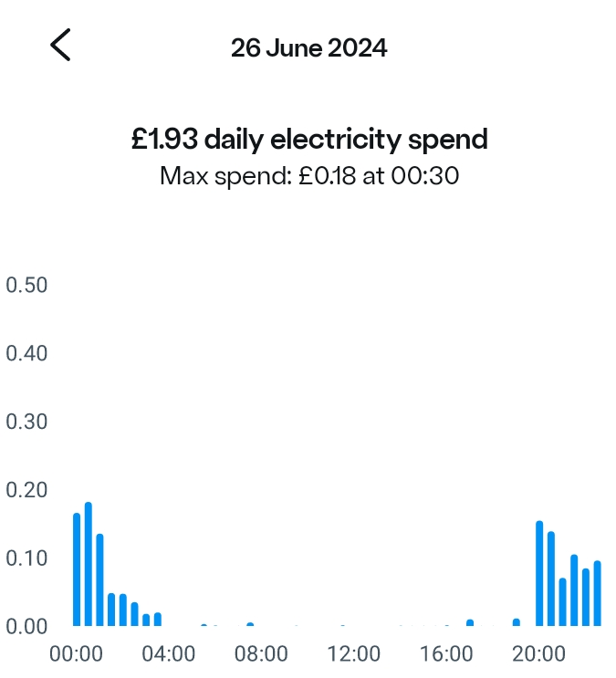Screen dimensions: 616x678
Task: Select the 0.20 value axis label
Action: coord(26,490)
